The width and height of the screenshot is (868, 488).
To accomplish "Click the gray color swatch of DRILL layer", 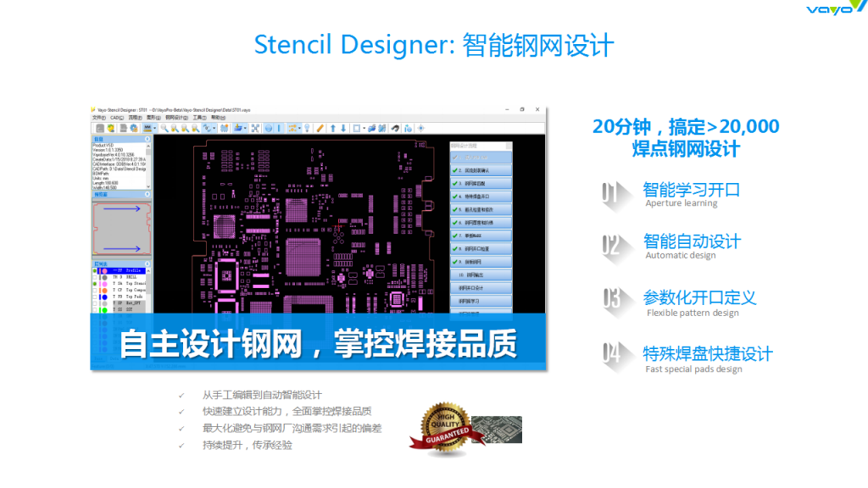I will pyautogui.click(x=103, y=277).
